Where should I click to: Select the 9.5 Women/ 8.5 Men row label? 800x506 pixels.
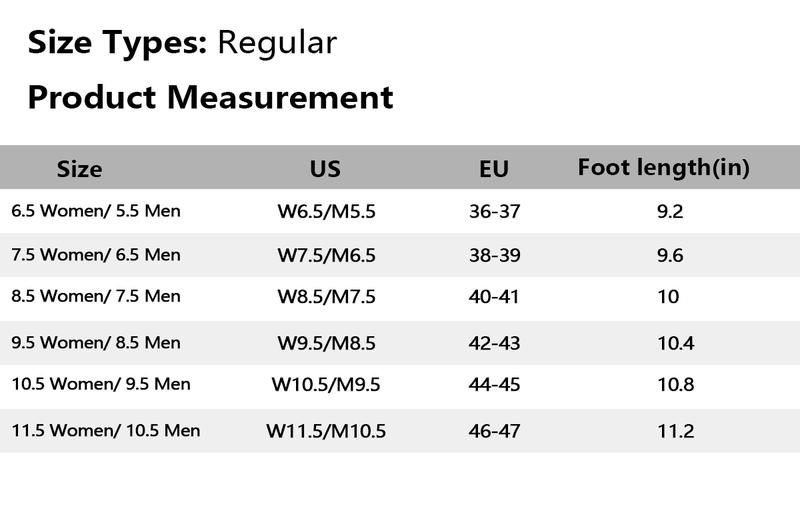96,342
